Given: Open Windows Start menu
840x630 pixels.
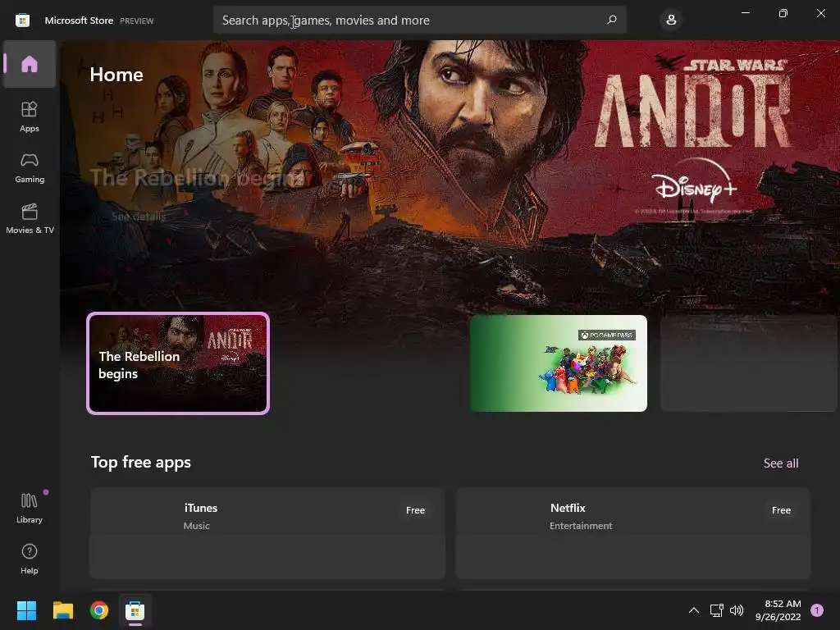Looking at the screenshot, I should tap(26, 610).
